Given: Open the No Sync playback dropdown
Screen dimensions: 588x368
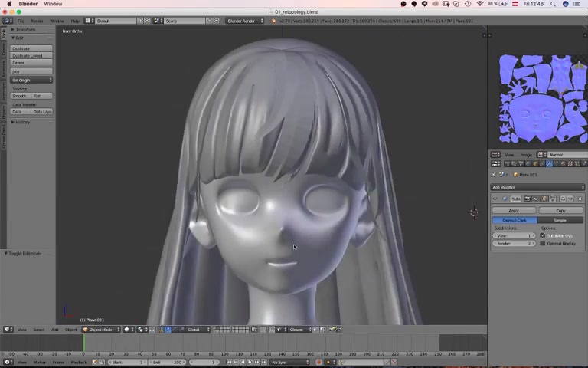Looking at the screenshot, I should click(289, 363).
